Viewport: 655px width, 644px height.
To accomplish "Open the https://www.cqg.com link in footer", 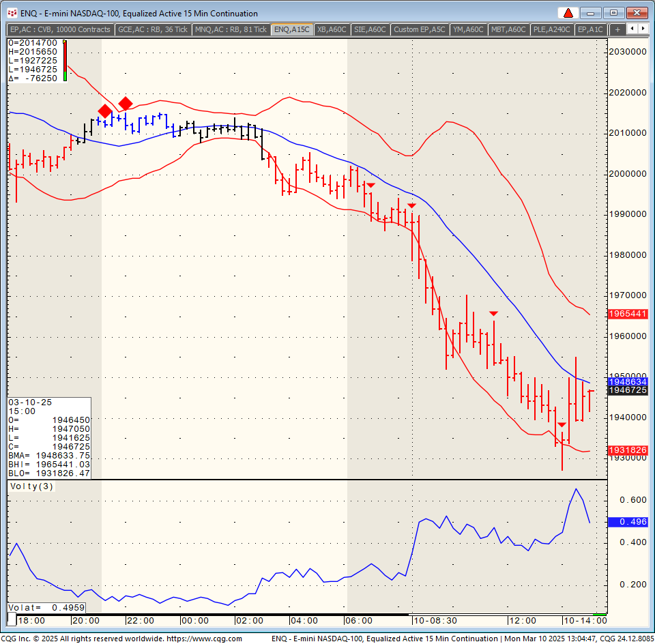I will click(204, 639).
